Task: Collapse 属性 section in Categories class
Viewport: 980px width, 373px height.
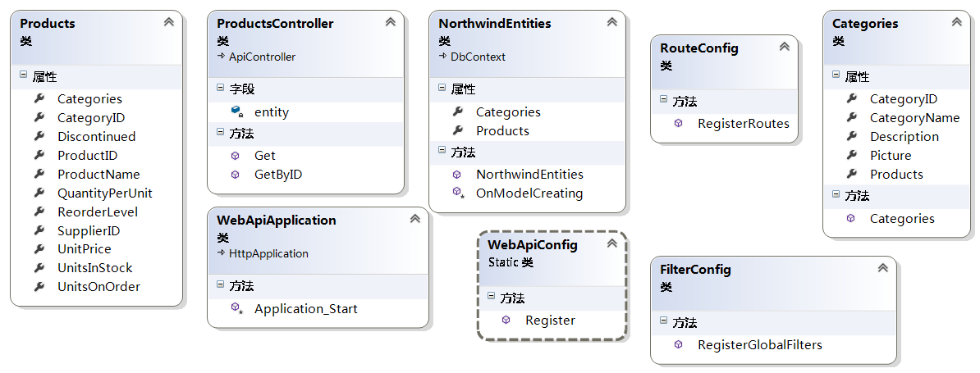Action: tap(836, 75)
